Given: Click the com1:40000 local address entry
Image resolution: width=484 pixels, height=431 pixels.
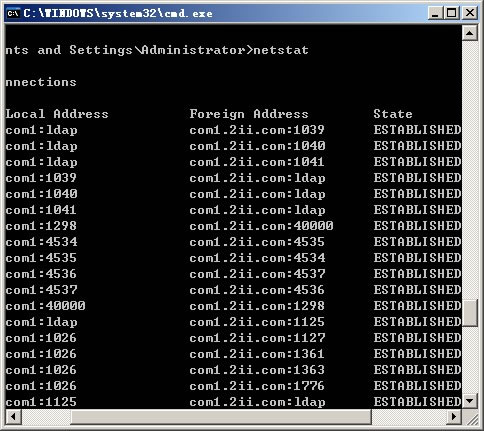Looking at the screenshot, I should [x=45, y=306].
